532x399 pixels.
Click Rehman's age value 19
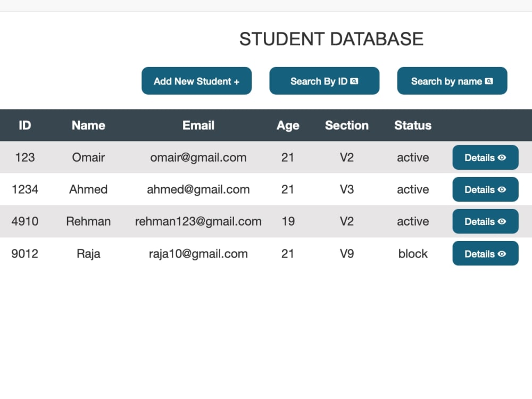[288, 221]
